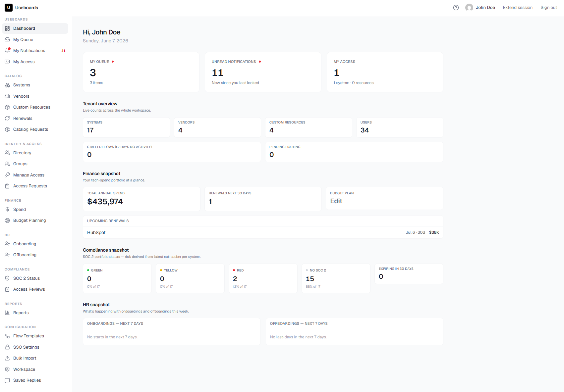Click the SSO Settings lock icon
This screenshot has height=392, width=564.
(x=7, y=347)
